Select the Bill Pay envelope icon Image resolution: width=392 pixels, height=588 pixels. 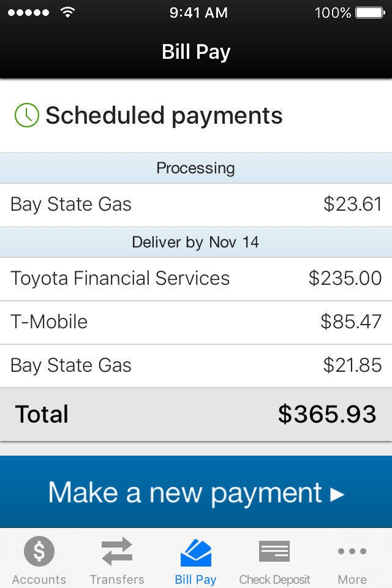coord(195,552)
